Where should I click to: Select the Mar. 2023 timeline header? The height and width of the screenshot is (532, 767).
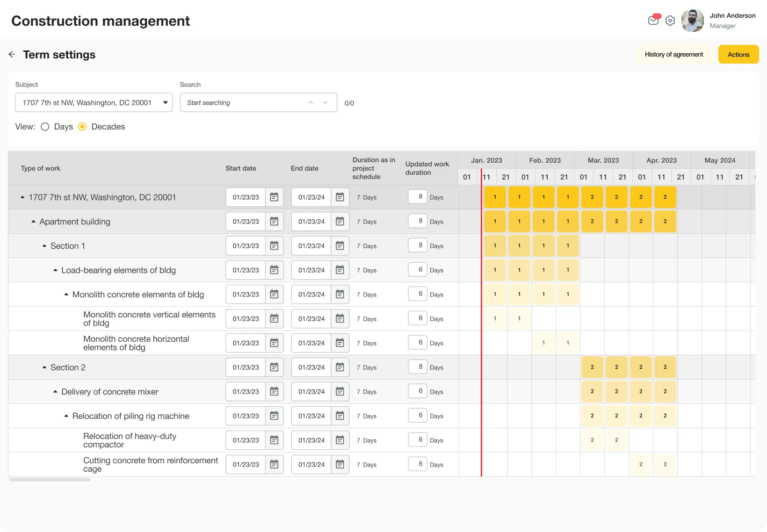[603, 160]
